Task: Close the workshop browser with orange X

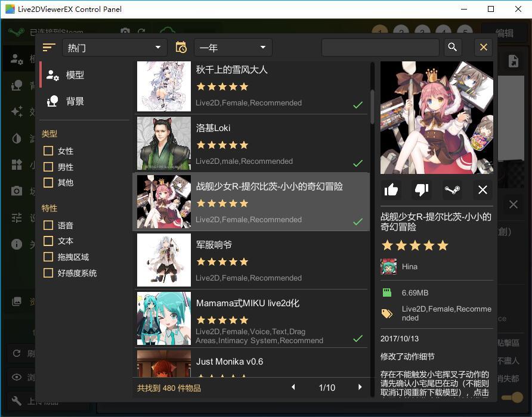Action: coord(483,47)
